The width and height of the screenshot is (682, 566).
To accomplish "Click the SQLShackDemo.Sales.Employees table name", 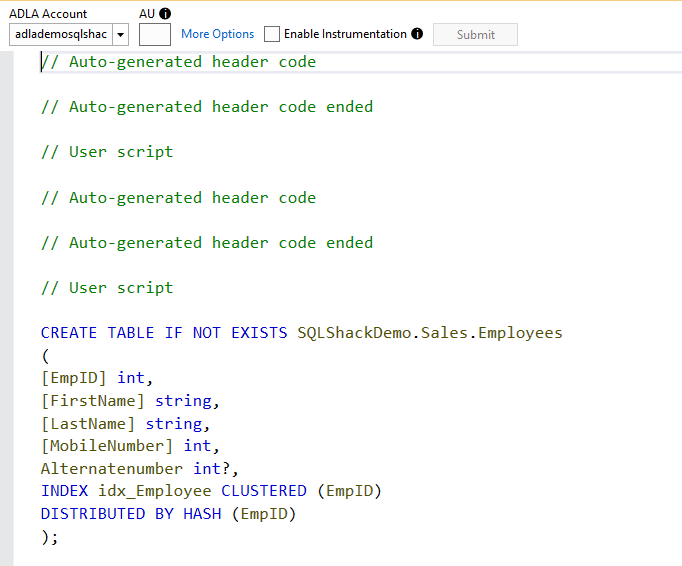I will click(x=429, y=333).
